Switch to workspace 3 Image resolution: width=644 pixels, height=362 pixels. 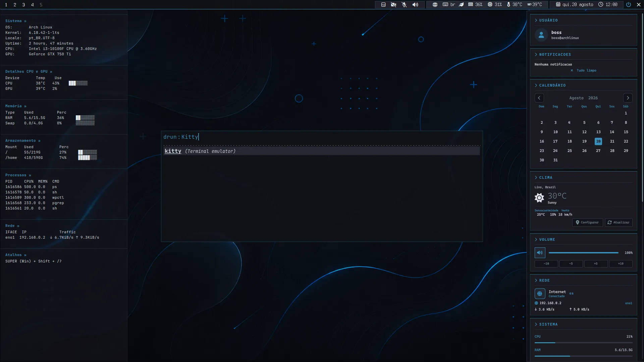tap(23, 5)
